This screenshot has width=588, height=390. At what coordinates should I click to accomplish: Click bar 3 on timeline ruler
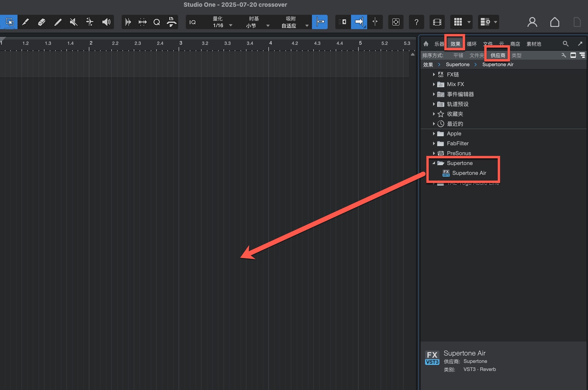pyautogui.click(x=180, y=43)
